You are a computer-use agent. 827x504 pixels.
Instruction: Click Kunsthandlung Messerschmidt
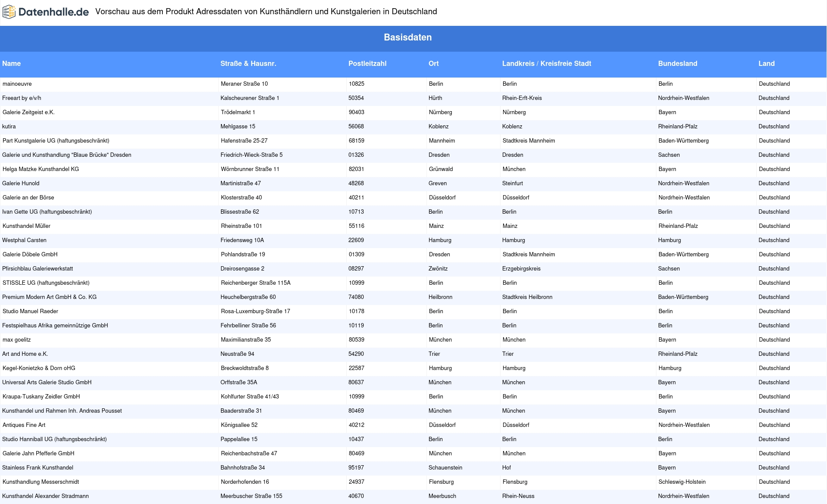[x=41, y=482]
